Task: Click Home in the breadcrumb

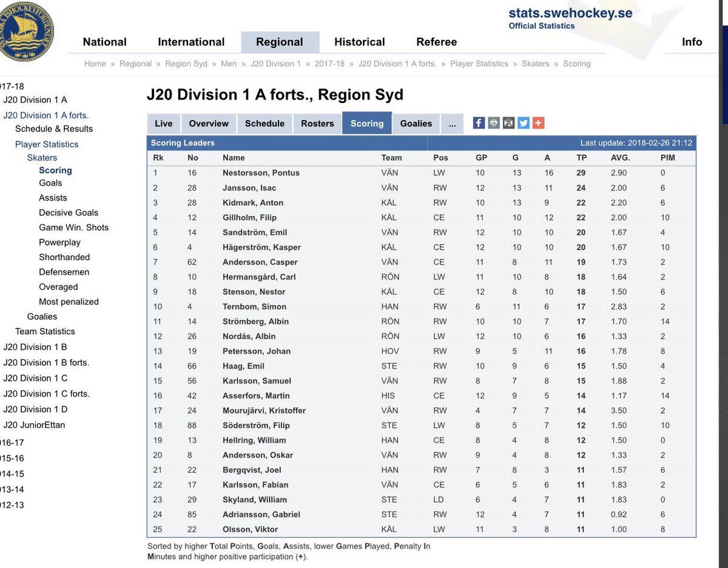Action: (95, 64)
